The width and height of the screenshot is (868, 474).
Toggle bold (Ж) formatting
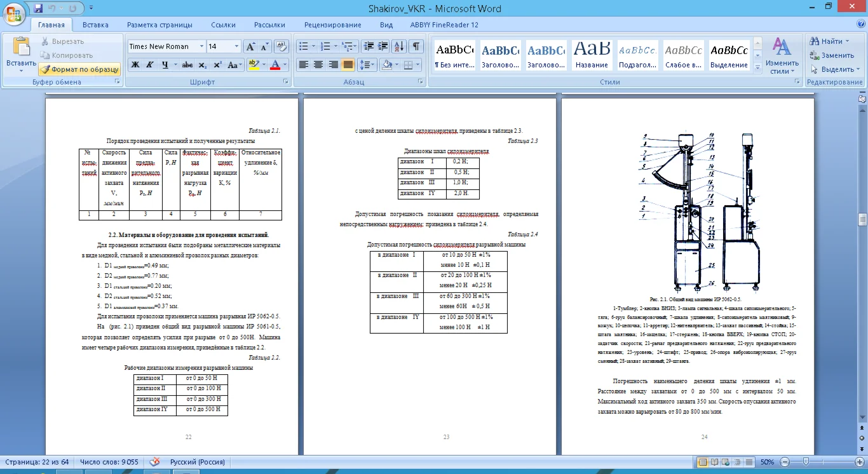[135, 65]
